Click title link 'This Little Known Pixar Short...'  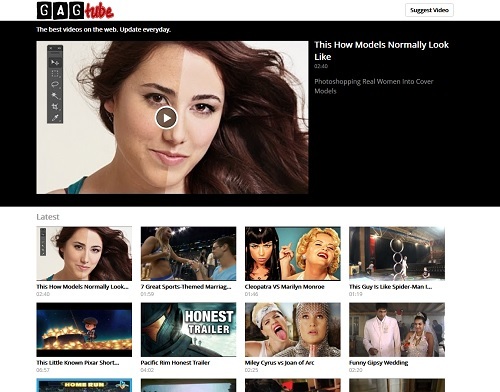click(78, 363)
